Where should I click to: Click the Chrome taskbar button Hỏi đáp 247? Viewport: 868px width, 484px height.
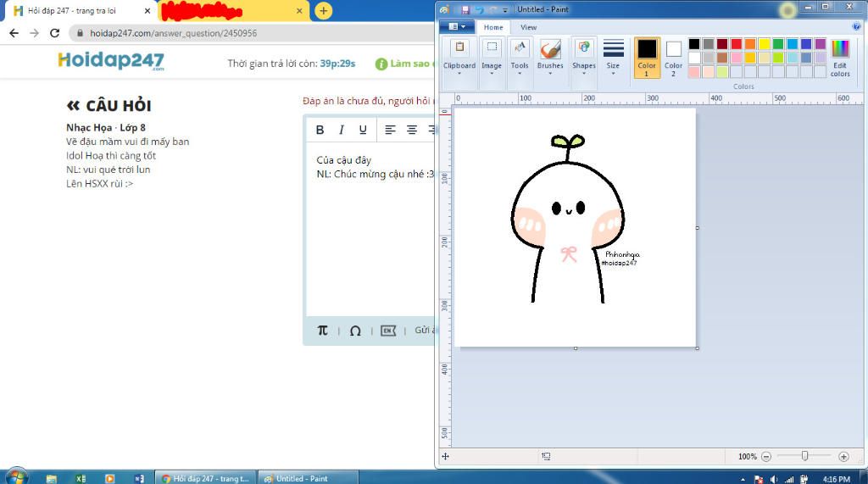[205, 478]
